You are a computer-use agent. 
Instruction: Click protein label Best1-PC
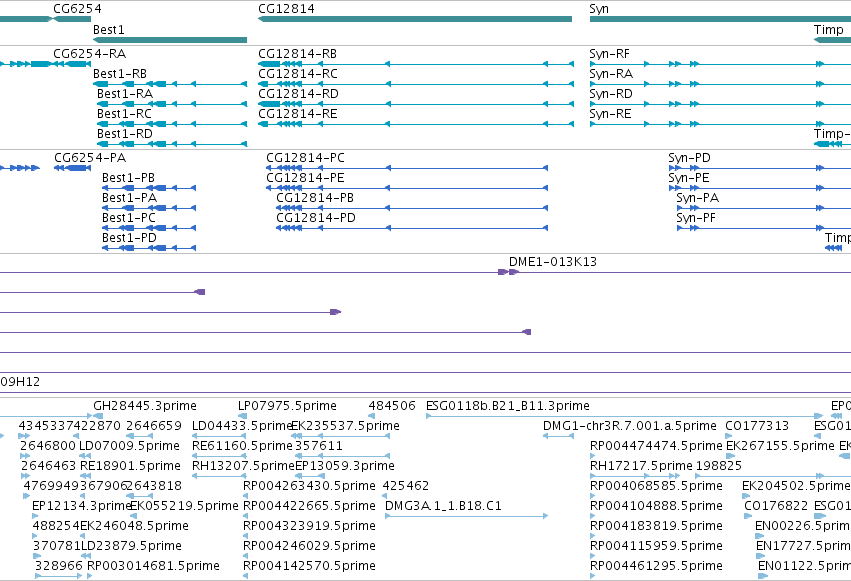pyautogui.click(x=129, y=218)
